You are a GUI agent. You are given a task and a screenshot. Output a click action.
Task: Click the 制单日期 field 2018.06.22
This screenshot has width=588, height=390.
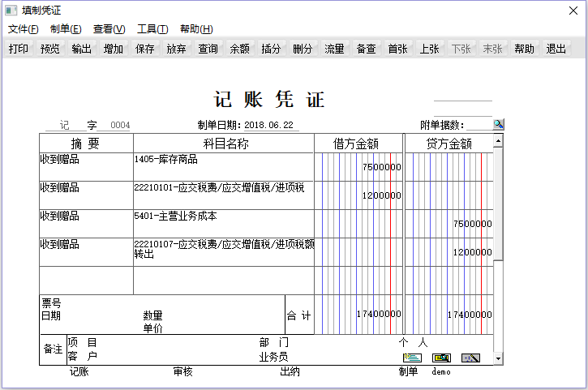pos(271,125)
